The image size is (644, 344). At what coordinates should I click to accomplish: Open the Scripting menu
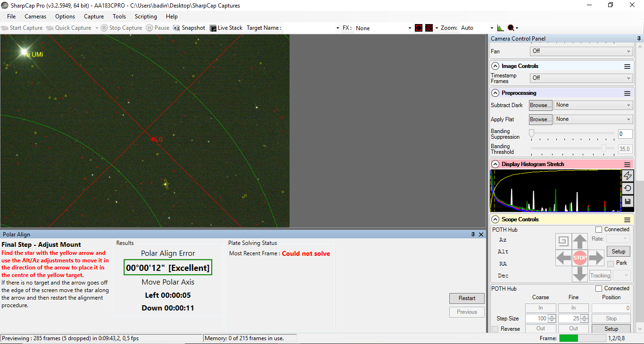146,17
